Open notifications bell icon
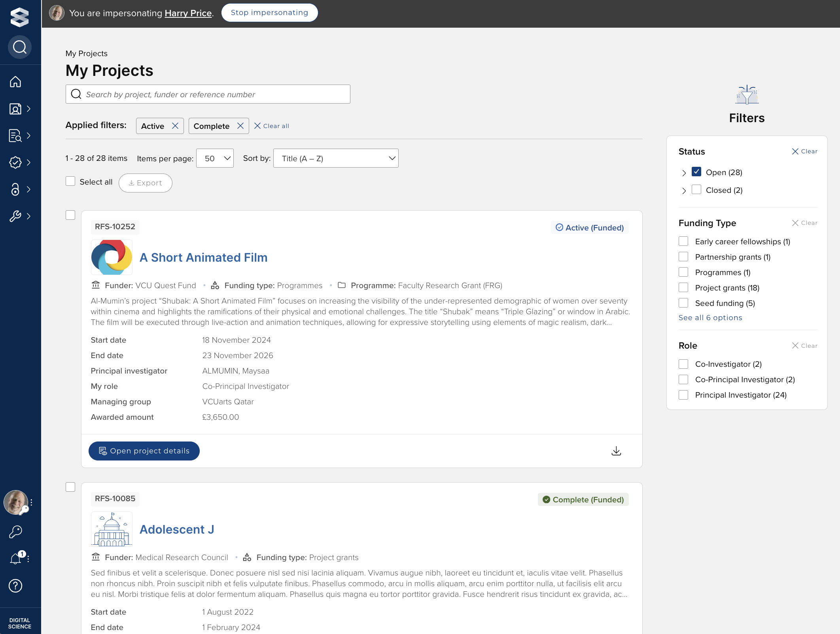Viewport: 840px width, 634px height. click(15, 559)
